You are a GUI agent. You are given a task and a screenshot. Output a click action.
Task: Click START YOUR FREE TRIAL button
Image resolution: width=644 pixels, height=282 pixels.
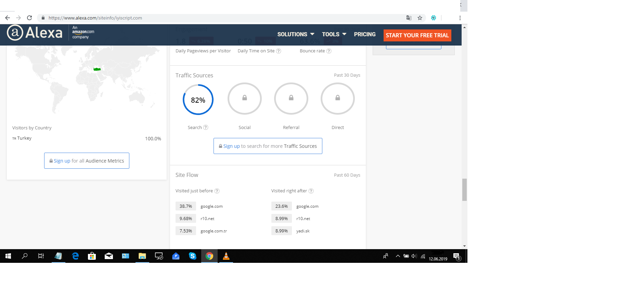coord(417,35)
